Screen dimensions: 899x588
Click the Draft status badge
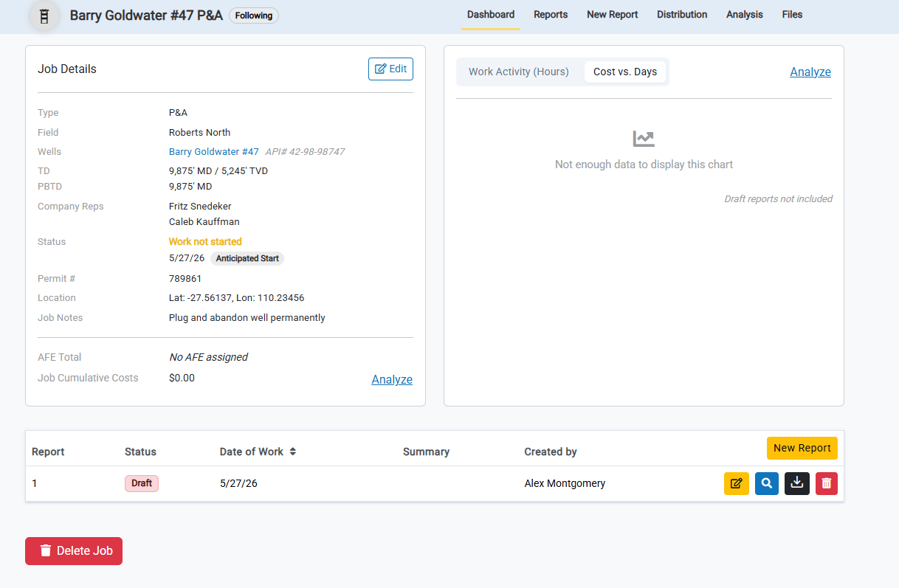coord(142,483)
